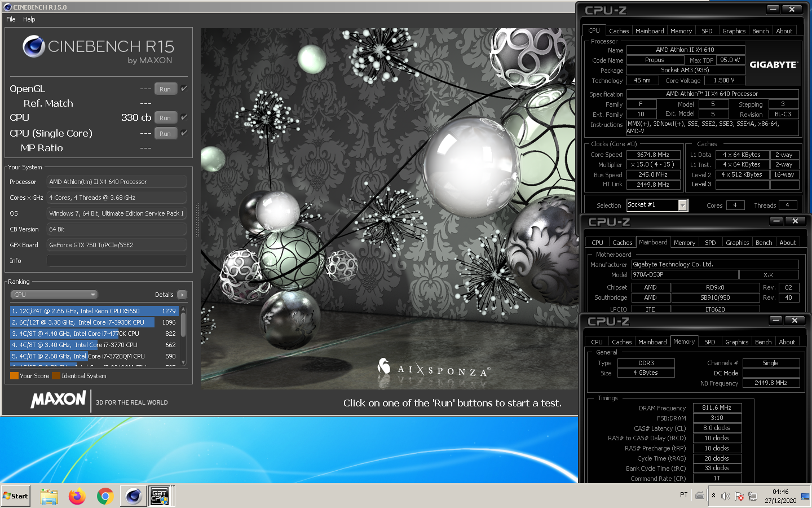The height and width of the screenshot is (508, 812).
Task: Click the Cinebench title bar icon
Action: (8, 7)
